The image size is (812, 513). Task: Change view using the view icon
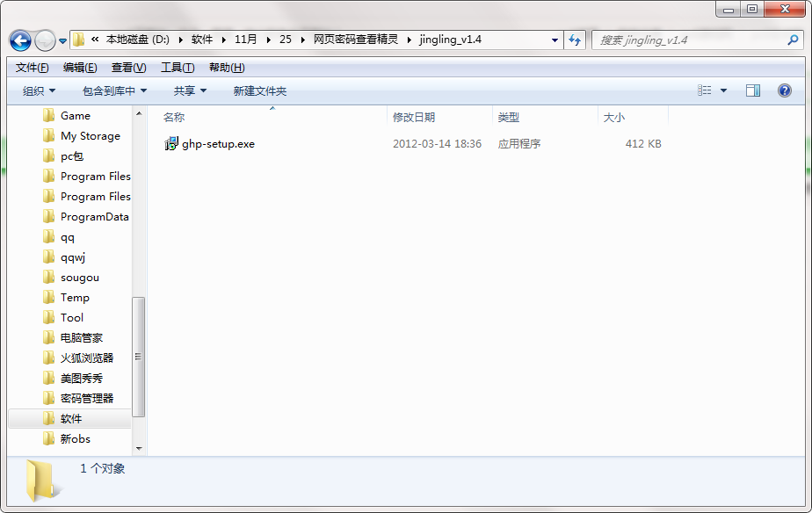click(704, 90)
